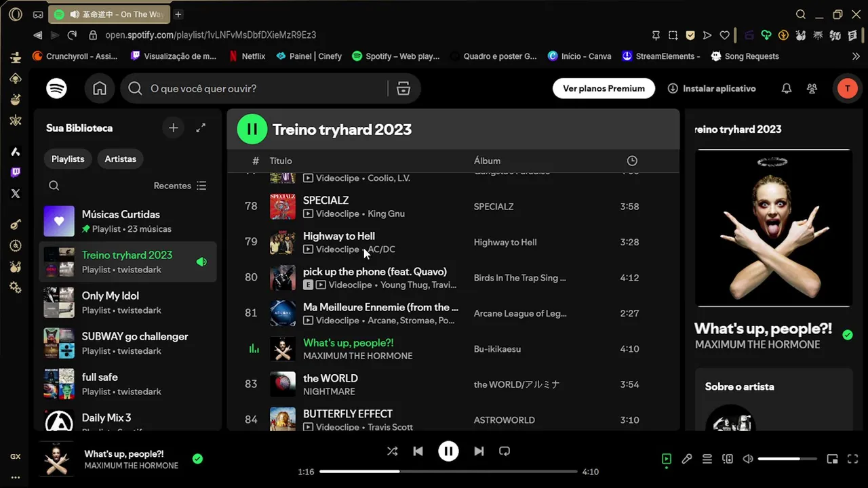Image resolution: width=868 pixels, height=488 pixels.
Task: Seek on the song progress bar
Action: pos(448,472)
